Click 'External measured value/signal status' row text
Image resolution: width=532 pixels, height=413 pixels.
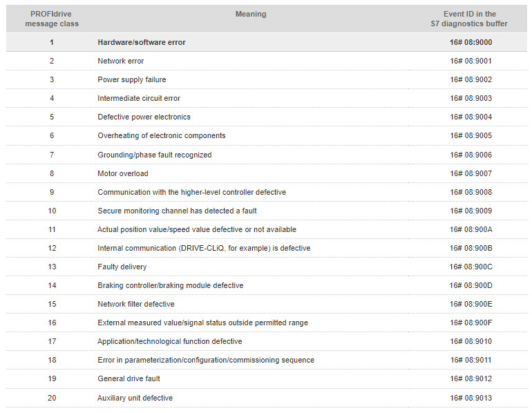[x=202, y=323]
